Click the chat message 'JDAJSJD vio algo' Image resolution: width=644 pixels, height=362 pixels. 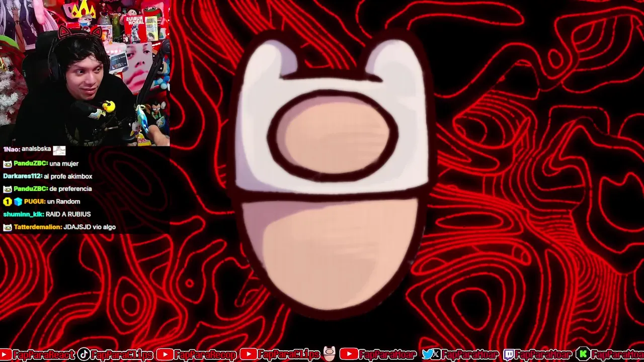pos(90,227)
